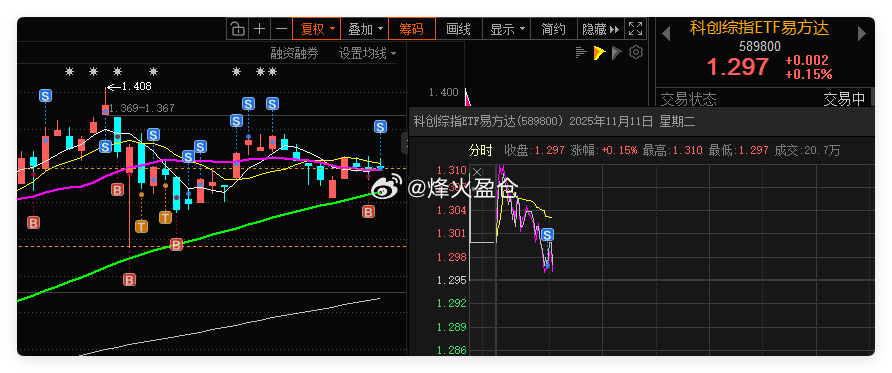Image resolution: width=892 pixels, height=373 pixels.
Task: Click 最低:1.297 in popup header
Action: (739, 150)
